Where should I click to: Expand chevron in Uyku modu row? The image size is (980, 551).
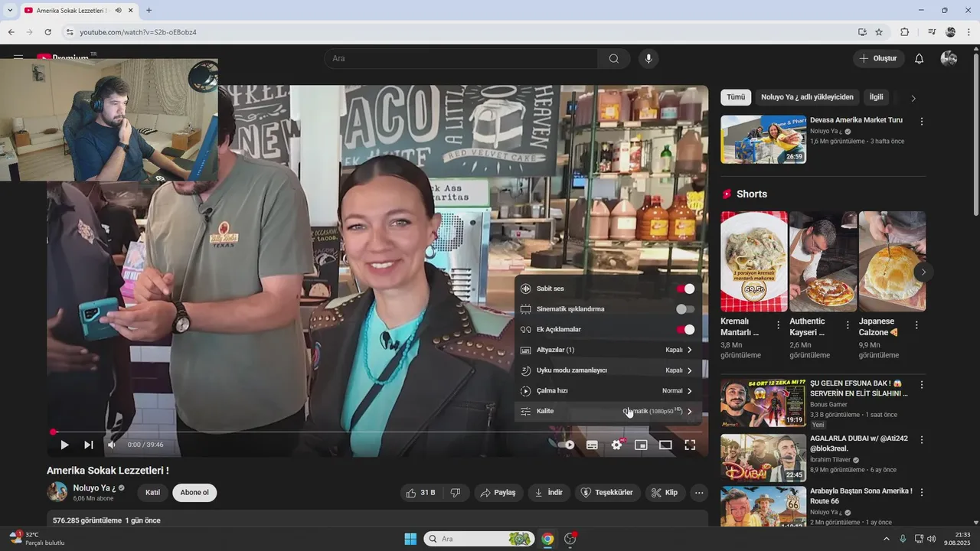click(x=690, y=370)
